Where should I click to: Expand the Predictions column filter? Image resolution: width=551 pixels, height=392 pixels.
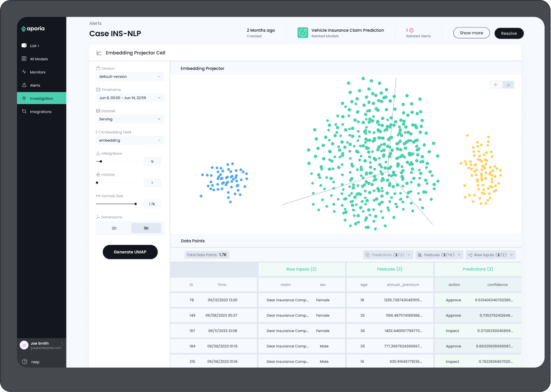pyautogui.click(x=388, y=255)
